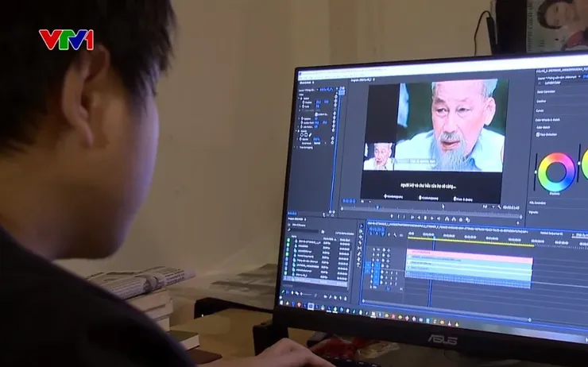588x367 pixels.
Task: Open playback resolution Full dropdown
Action: (489, 207)
